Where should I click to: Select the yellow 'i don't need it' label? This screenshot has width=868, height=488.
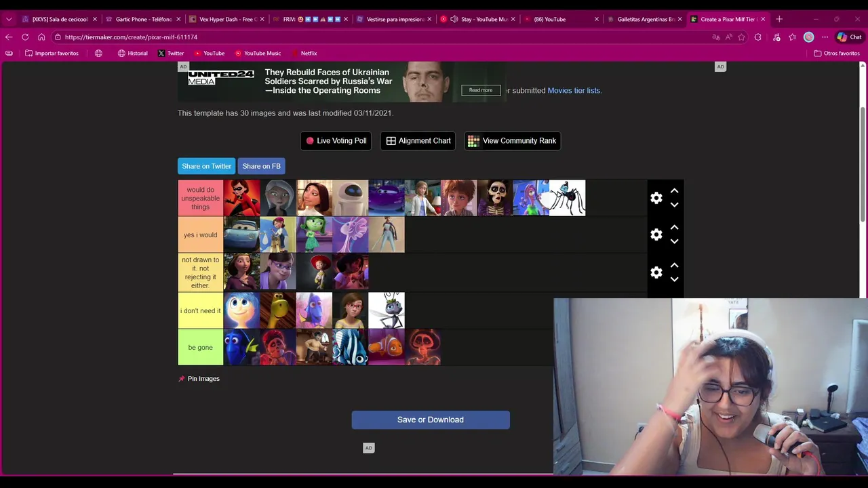click(x=200, y=310)
